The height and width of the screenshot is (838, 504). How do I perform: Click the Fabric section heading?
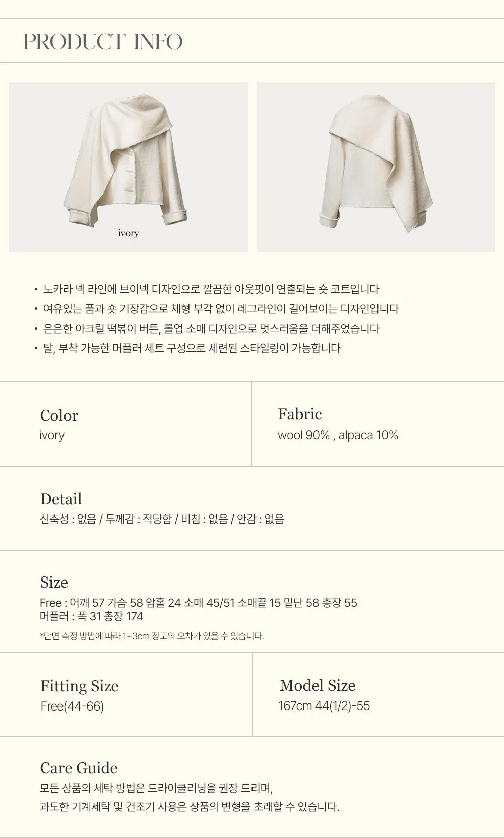(x=299, y=414)
